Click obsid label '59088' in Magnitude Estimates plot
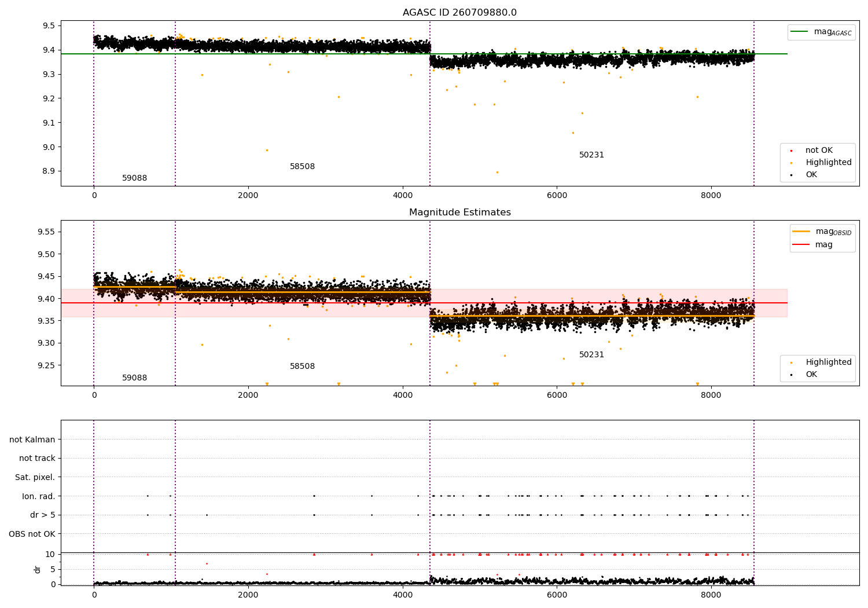 coord(134,378)
